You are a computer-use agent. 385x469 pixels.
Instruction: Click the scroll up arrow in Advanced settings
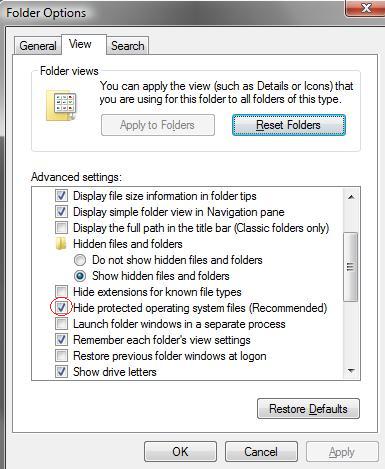coord(350,197)
